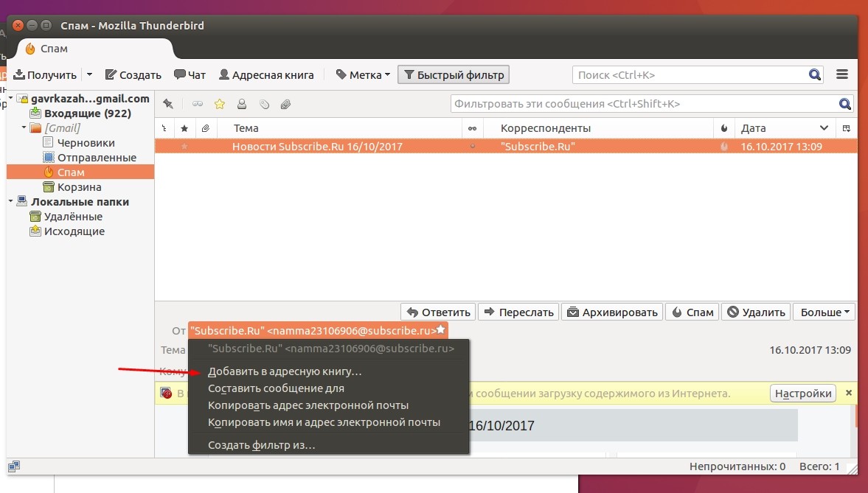Open the Больше dropdown button
Image resolution: width=868 pixels, height=493 pixels.
(x=824, y=312)
